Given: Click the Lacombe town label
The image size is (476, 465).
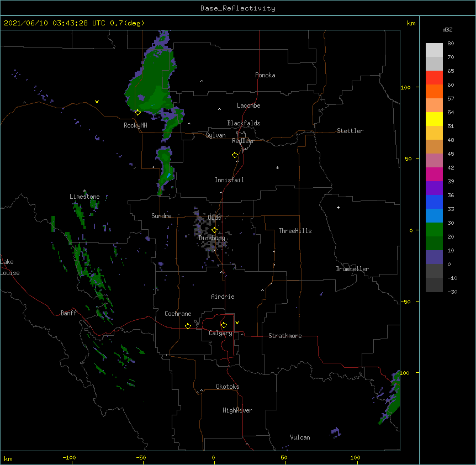Looking at the screenshot, I should (248, 105).
